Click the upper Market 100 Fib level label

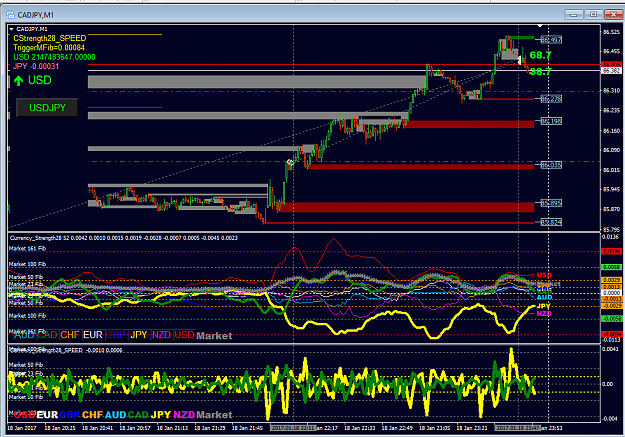point(27,264)
